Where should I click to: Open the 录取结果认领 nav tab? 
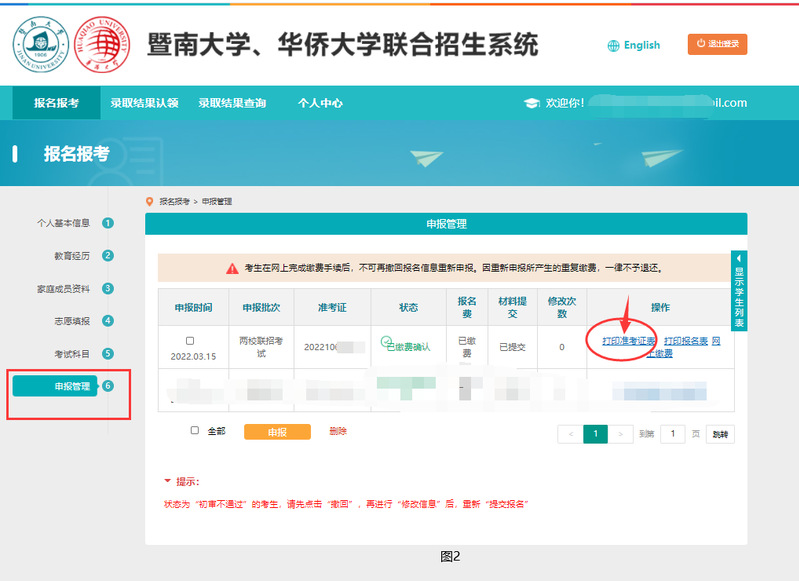tap(144, 103)
